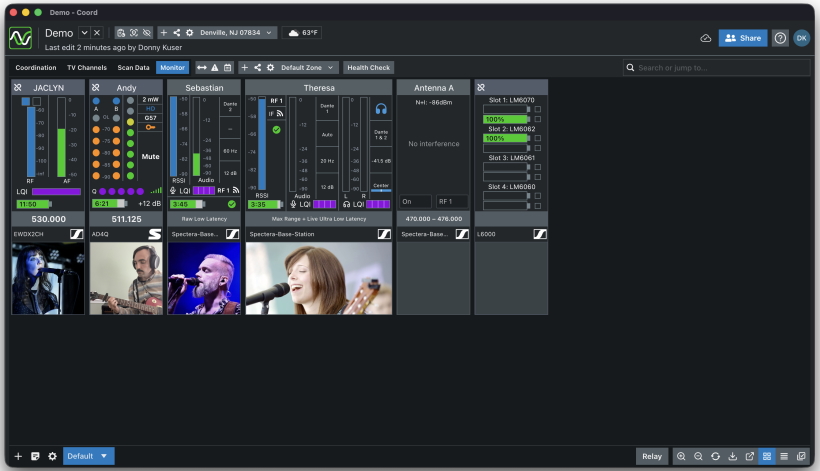The height and width of the screenshot is (471, 820).
Task: Open the Default layout dropdown
Action: (88, 456)
